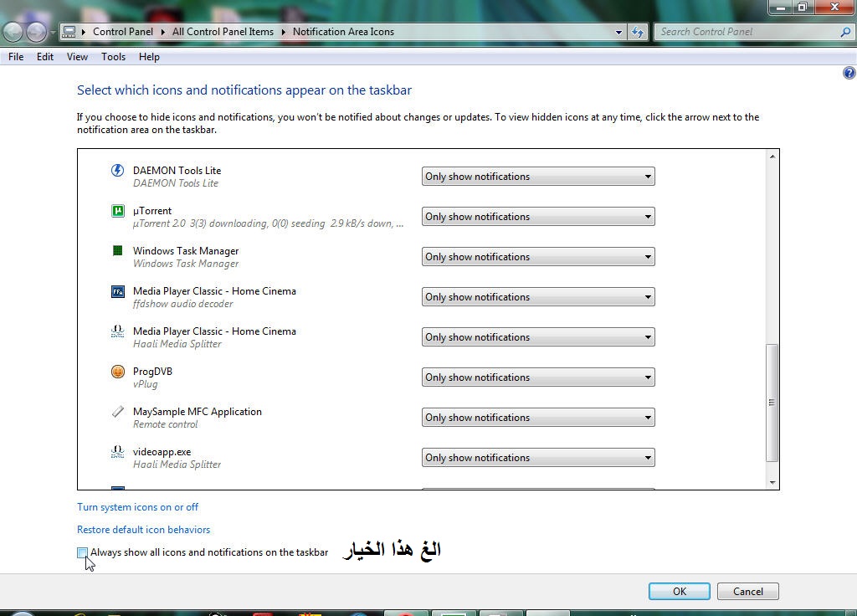857x616 pixels.
Task: Open behavior dropdown for MaySample MFC Application
Action: pyautogui.click(x=538, y=418)
